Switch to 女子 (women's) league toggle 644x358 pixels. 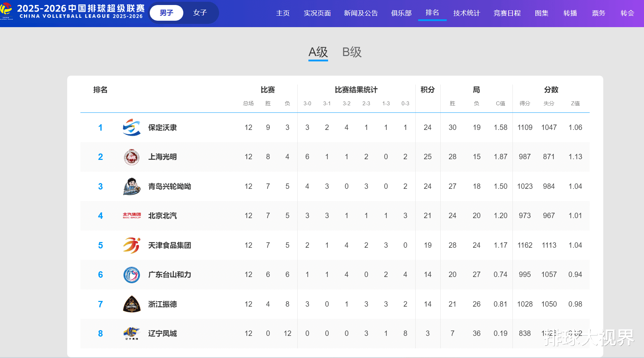200,13
